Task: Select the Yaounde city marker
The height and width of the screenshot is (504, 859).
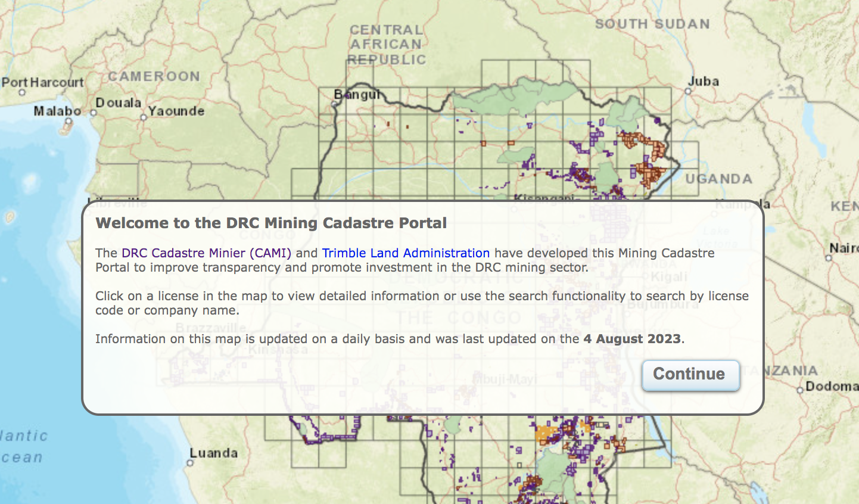Action: pyautogui.click(x=144, y=118)
